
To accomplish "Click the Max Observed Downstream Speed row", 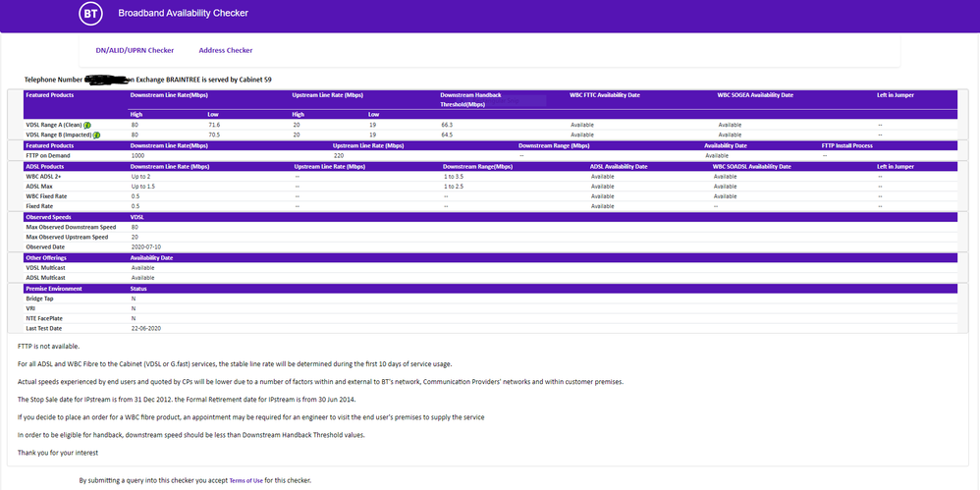I will (x=71, y=227).
